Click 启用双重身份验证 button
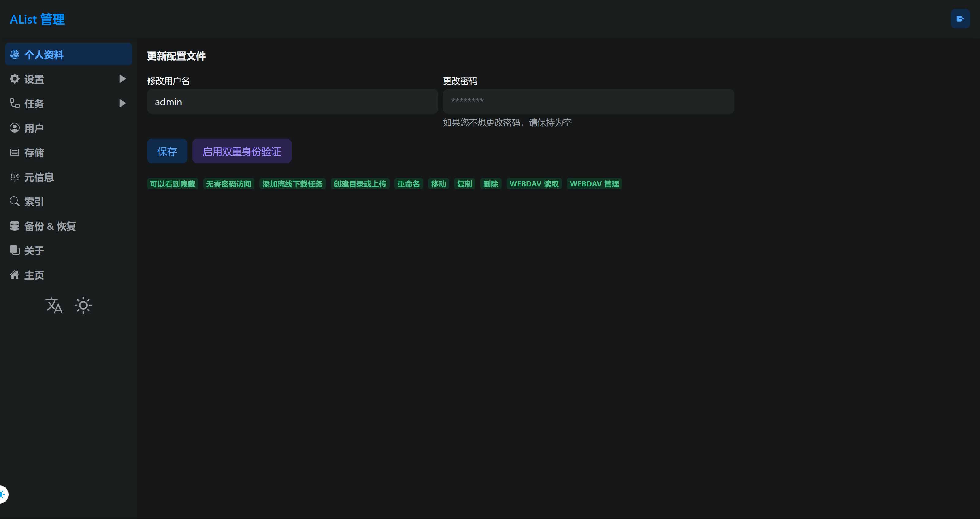This screenshot has width=980, height=519. [x=242, y=151]
